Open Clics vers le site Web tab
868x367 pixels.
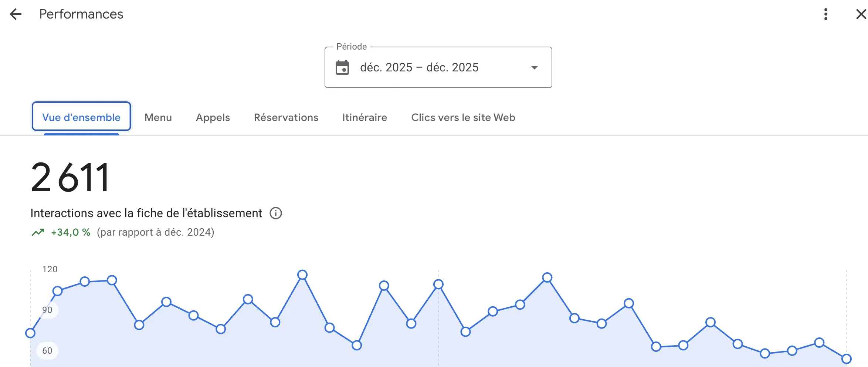click(463, 117)
